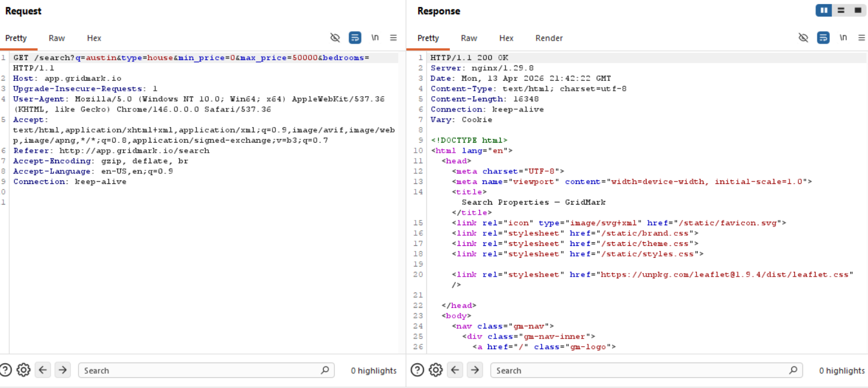Open search settings gear in Response panel
Viewport: 868px width, 388px height.
coord(436,370)
